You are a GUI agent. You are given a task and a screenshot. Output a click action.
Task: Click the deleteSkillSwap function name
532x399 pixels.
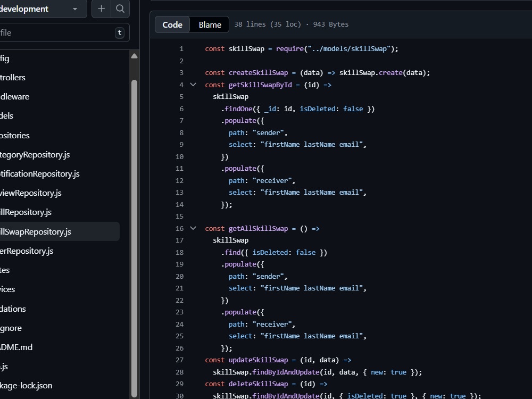click(x=258, y=384)
